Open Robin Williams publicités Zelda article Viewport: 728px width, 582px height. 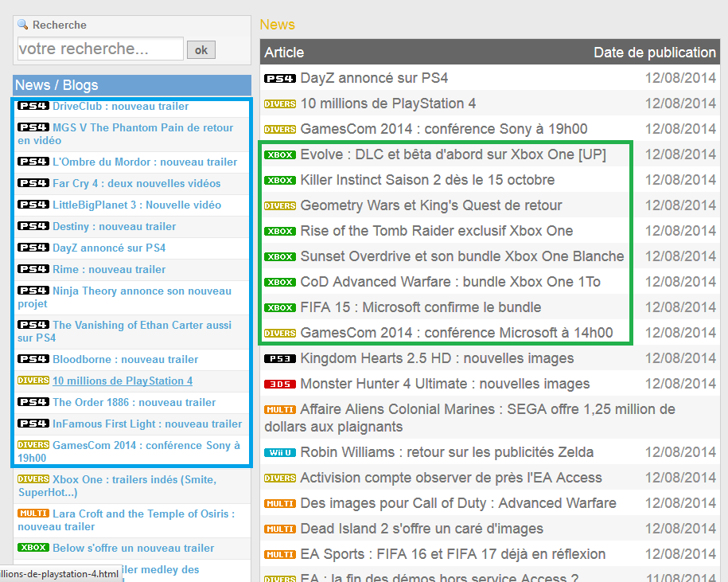point(446,452)
